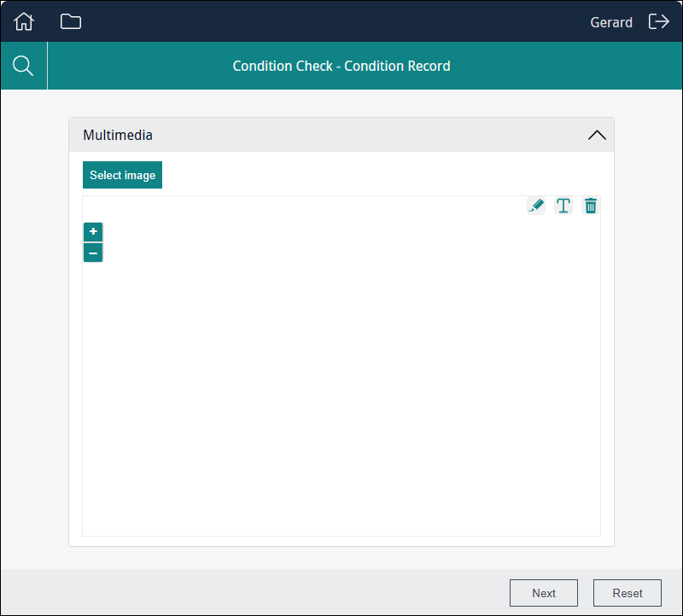Screen dimensions: 683x616
Task: Zoom out with the minus button
Action: tap(93, 253)
